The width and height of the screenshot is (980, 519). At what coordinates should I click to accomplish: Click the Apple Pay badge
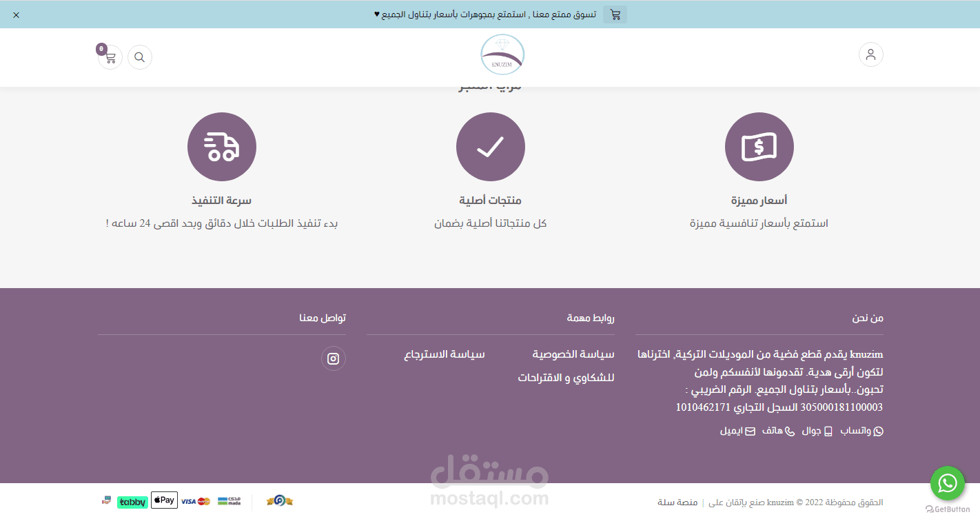tap(164, 500)
